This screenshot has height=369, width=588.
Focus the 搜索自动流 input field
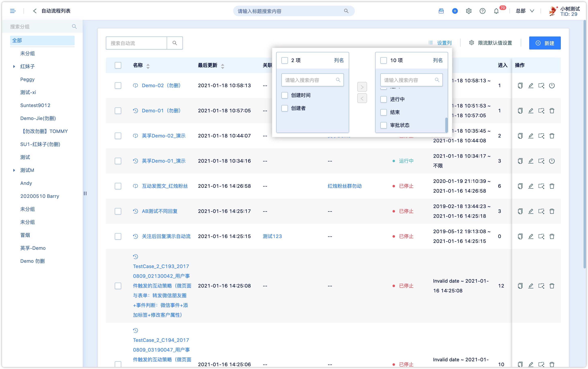(136, 43)
